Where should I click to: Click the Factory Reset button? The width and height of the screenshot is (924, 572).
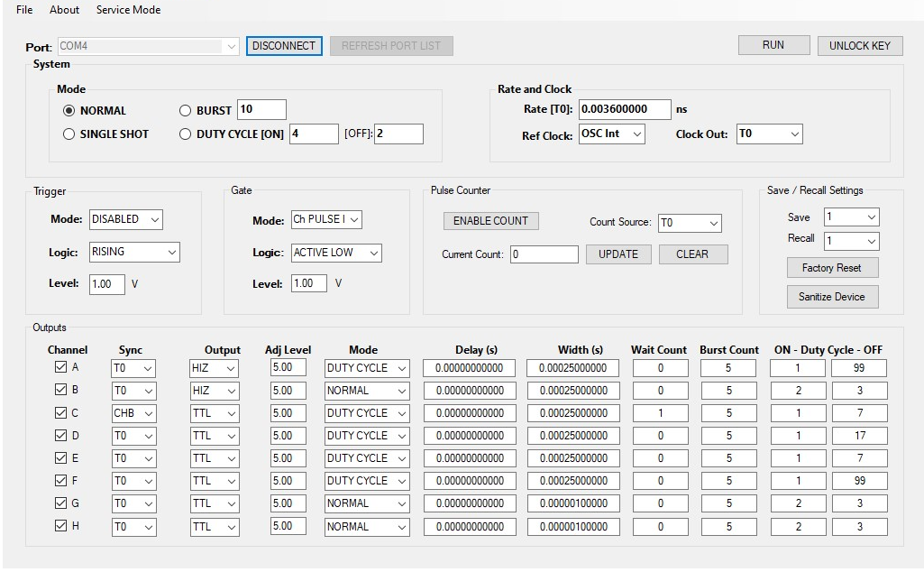pos(831,268)
